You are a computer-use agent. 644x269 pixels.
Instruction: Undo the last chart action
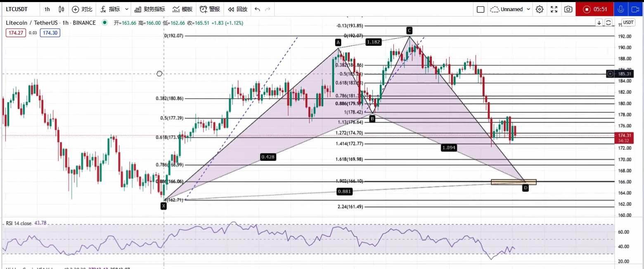257,9
